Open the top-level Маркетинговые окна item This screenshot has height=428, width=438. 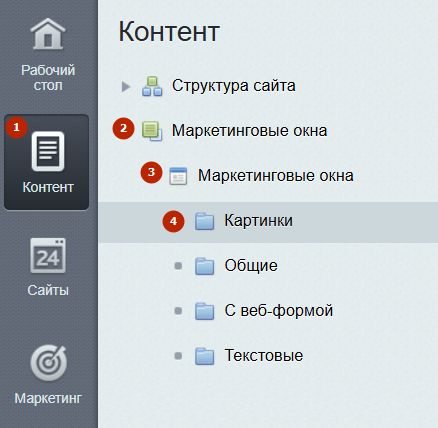[249, 131]
